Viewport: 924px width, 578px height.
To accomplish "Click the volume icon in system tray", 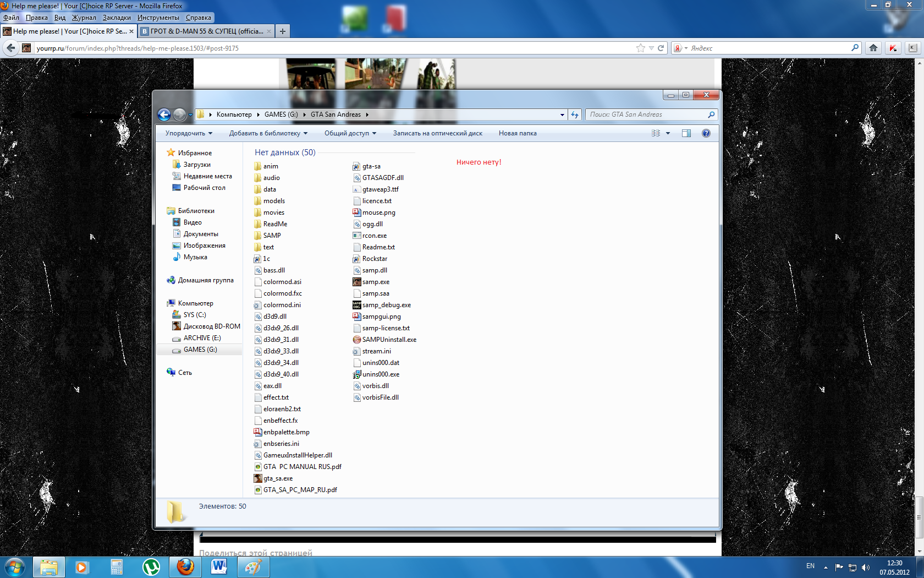I will coord(865,567).
